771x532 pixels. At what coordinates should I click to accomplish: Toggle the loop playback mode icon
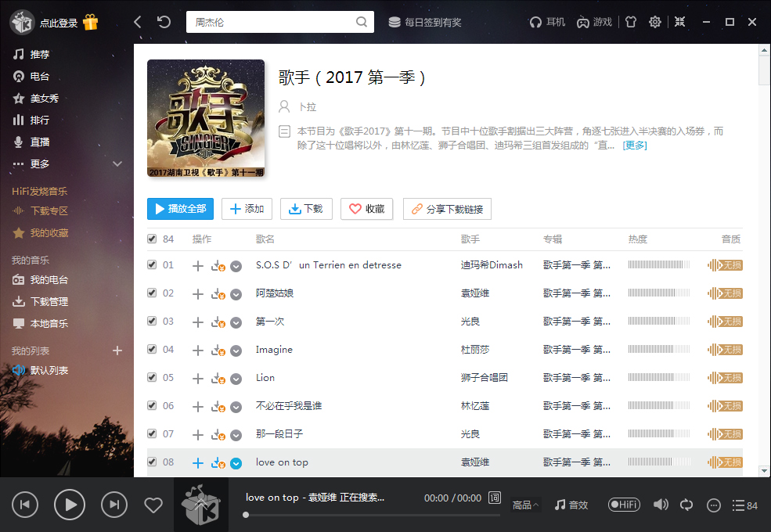pyautogui.click(x=687, y=505)
